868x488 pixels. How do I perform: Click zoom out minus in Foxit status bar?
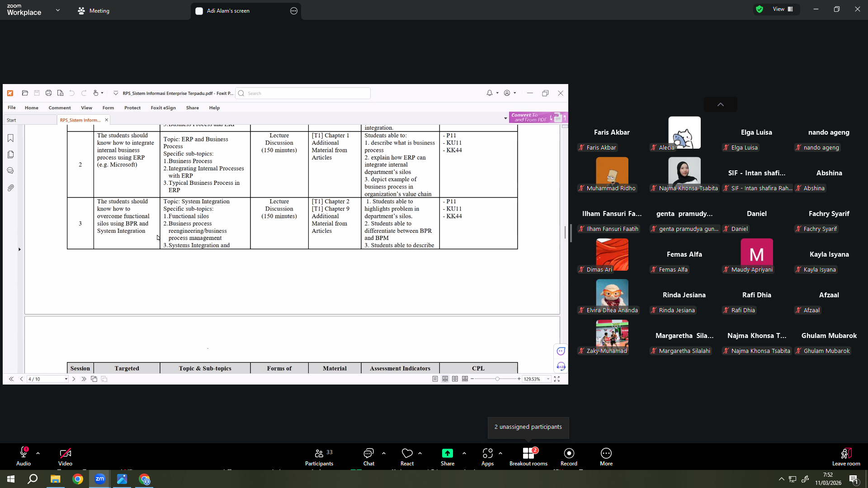click(472, 379)
